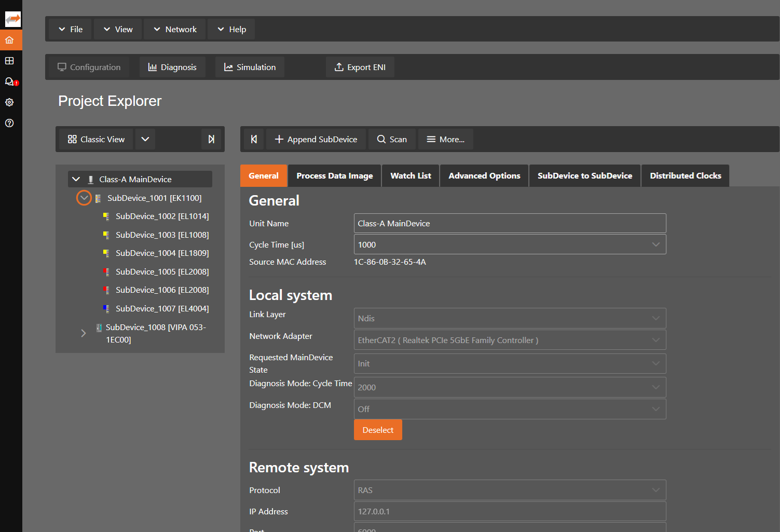The image size is (780, 532).
Task: Switch to Diagnosis mode
Action: [x=172, y=67]
